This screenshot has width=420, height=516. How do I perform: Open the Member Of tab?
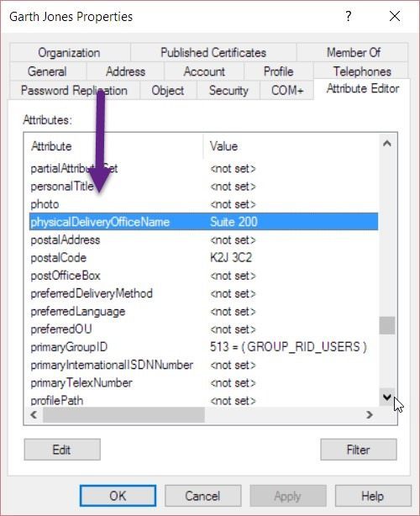point(354,53)
